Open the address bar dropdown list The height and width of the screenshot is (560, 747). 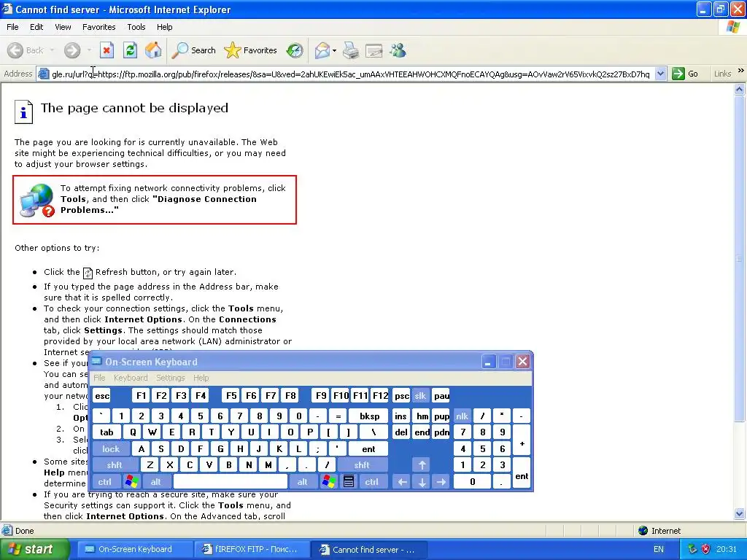coord(660,74)
